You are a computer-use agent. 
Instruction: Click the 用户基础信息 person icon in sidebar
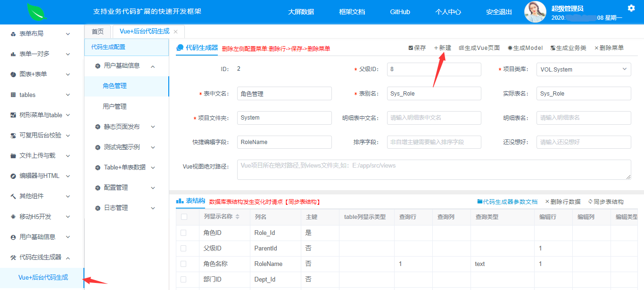click(x=13, y=237)
